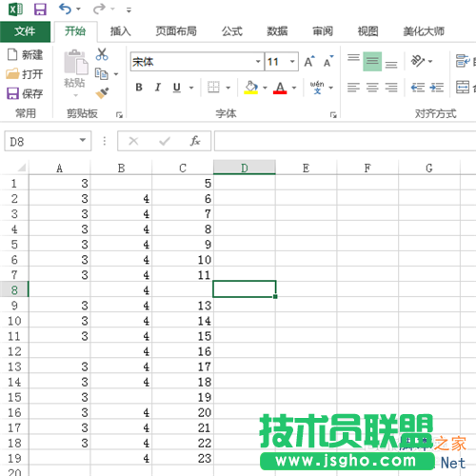Open the 美化大师 tab
Viewport: 476px width, 476px height.
point(424,31)
